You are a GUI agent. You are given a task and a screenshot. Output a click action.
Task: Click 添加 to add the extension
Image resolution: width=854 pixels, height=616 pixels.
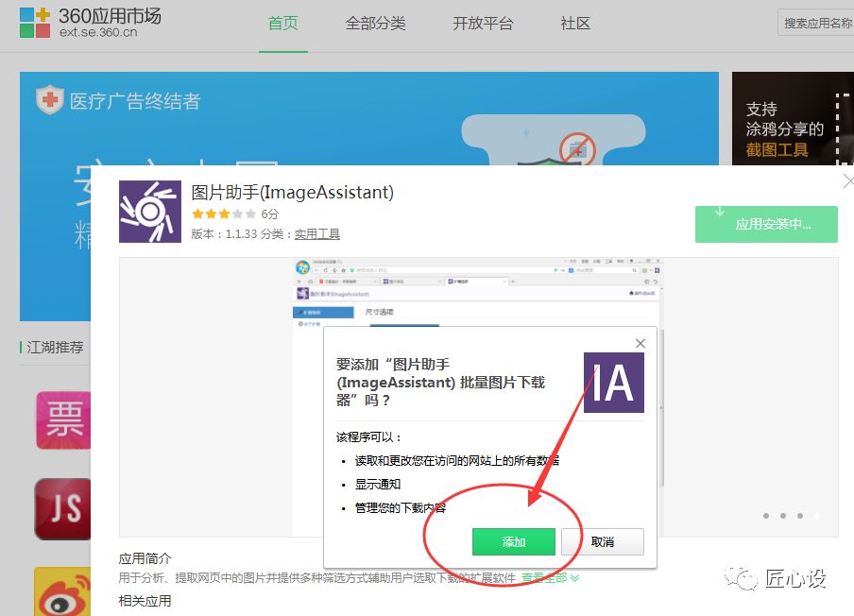coord(514,542)
